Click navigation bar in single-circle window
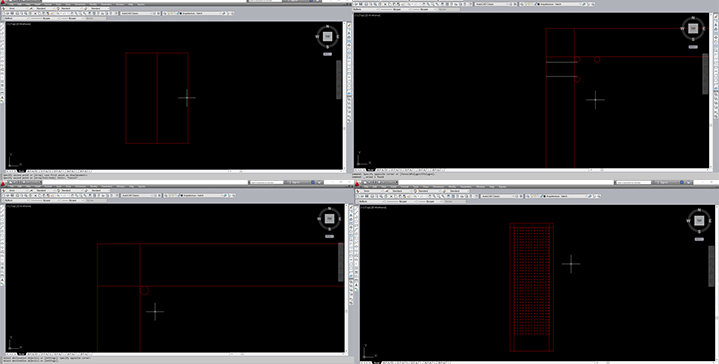This screenshot has height=364, width=719. point(341,262)
